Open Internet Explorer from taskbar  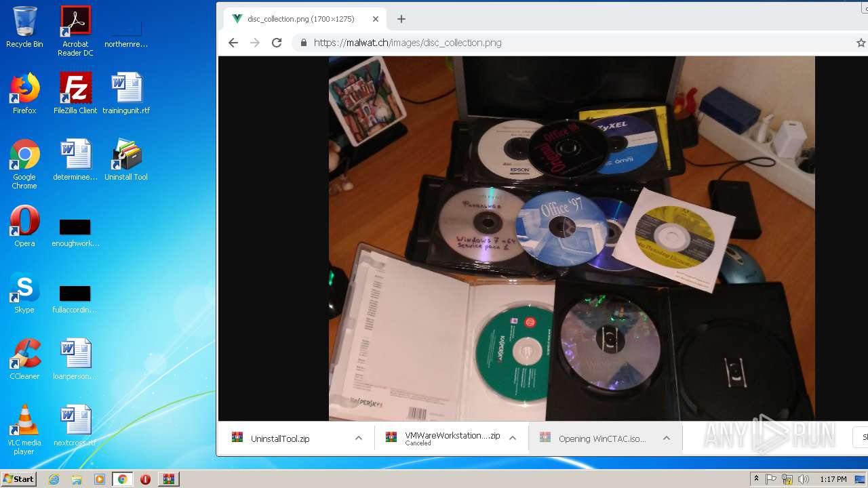click(x=54, y=479)
